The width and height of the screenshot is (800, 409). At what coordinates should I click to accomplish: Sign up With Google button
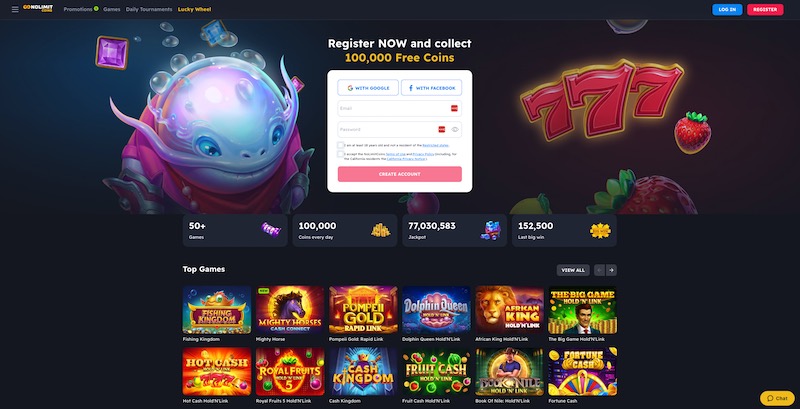(x=368, y=88)
